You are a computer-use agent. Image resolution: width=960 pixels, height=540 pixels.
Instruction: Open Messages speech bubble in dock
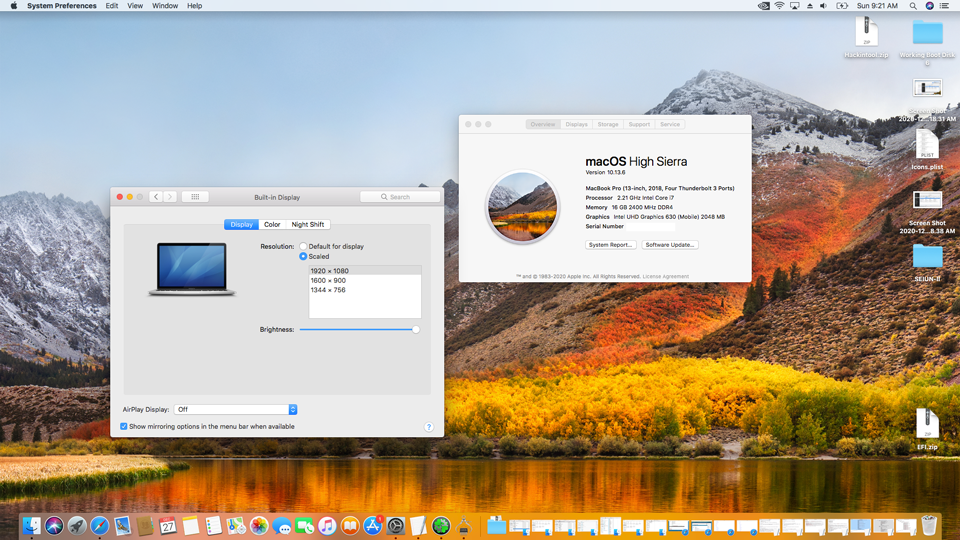pyautogui.click(x=282, y=525)
